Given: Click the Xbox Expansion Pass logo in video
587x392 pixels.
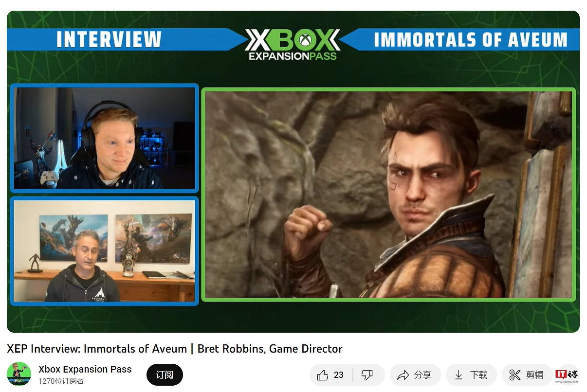Looking at the screenshot, I should [292, 45].
